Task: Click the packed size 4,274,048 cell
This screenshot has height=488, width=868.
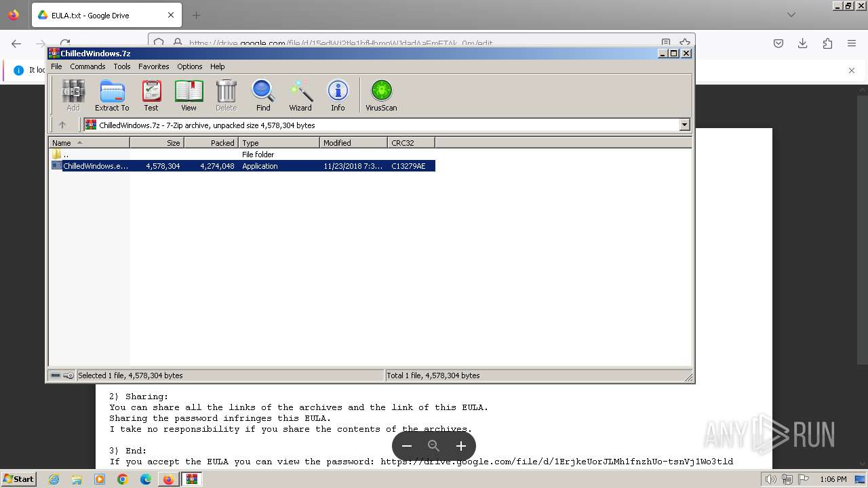Action: [217, 166]
